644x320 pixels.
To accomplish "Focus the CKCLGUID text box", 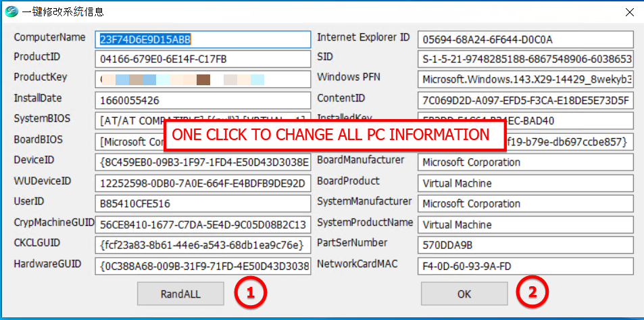I will (x=203, y=244).
